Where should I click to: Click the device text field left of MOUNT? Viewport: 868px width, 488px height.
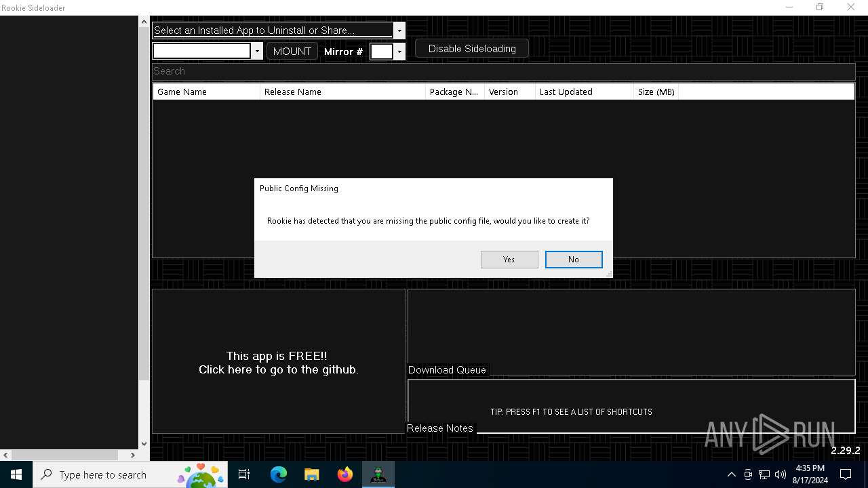[202, 52]
